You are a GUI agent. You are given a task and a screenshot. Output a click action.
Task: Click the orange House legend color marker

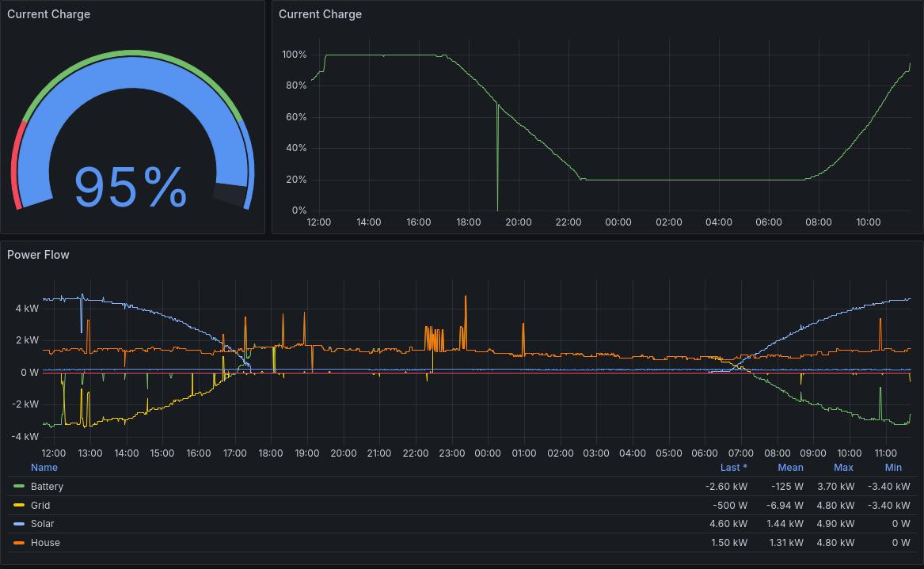(x=19, y=543)
